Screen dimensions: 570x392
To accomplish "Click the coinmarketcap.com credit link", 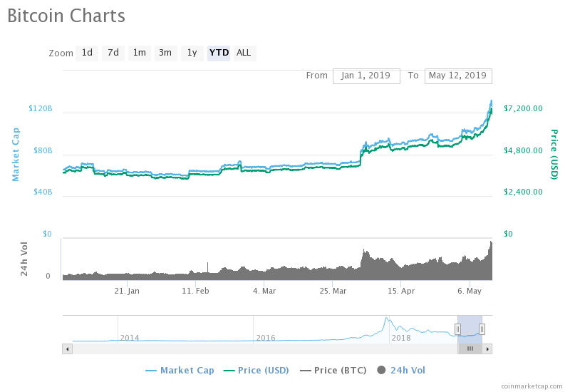I will point(531,386).
